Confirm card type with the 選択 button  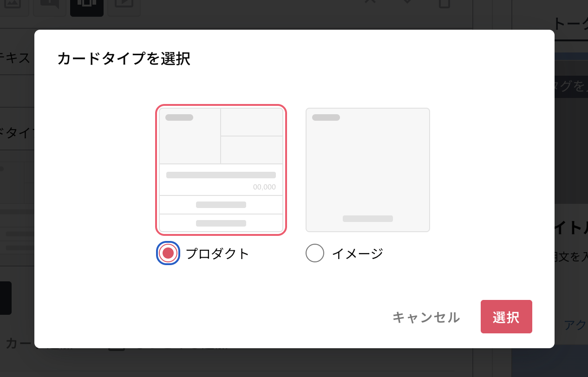click(x=506, y=317)
